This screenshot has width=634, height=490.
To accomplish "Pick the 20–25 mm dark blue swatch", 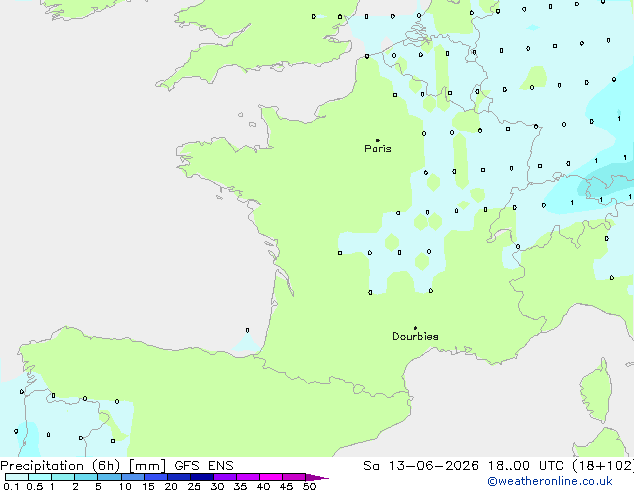I will [179, 477].
